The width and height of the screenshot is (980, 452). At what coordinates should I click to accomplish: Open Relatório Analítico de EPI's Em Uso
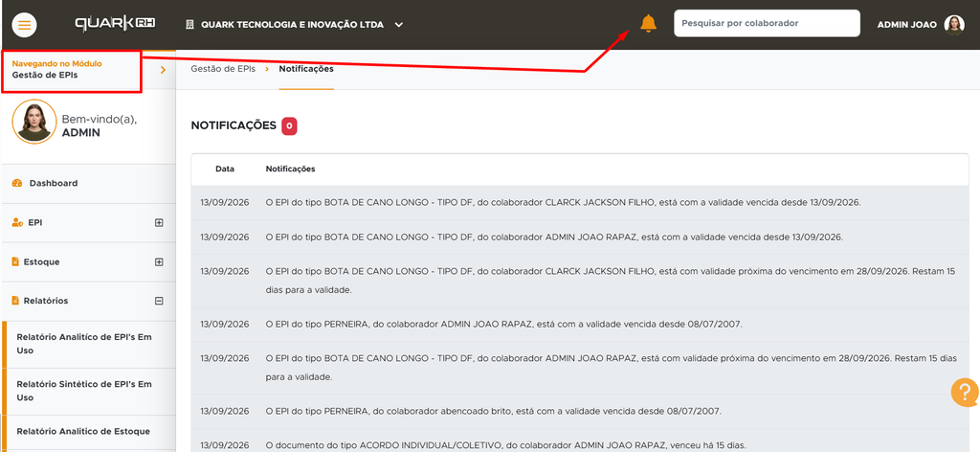(89, 344)
